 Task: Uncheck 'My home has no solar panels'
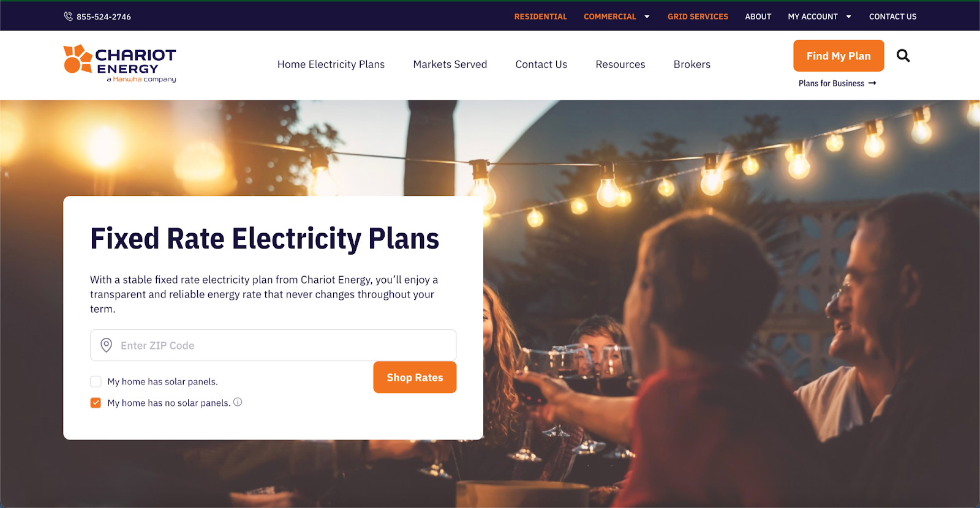(x=96, y=403)
